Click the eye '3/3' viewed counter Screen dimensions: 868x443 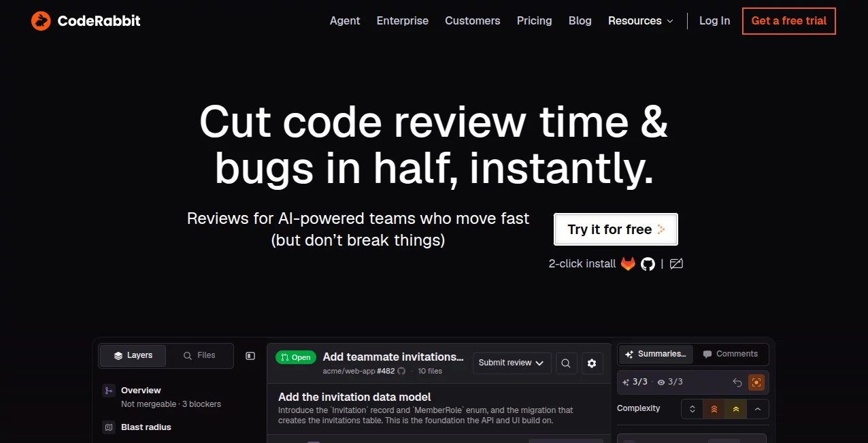tap(670, 382)
